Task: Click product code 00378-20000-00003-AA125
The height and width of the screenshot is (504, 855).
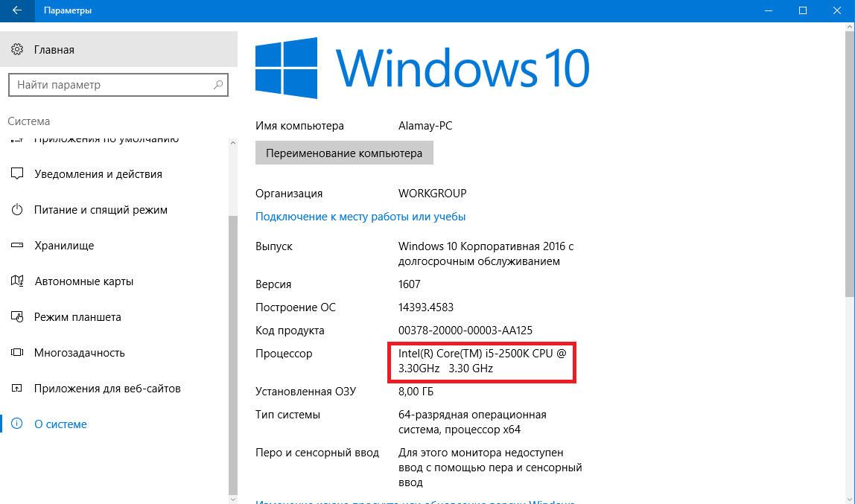Action: coord(465,331)
